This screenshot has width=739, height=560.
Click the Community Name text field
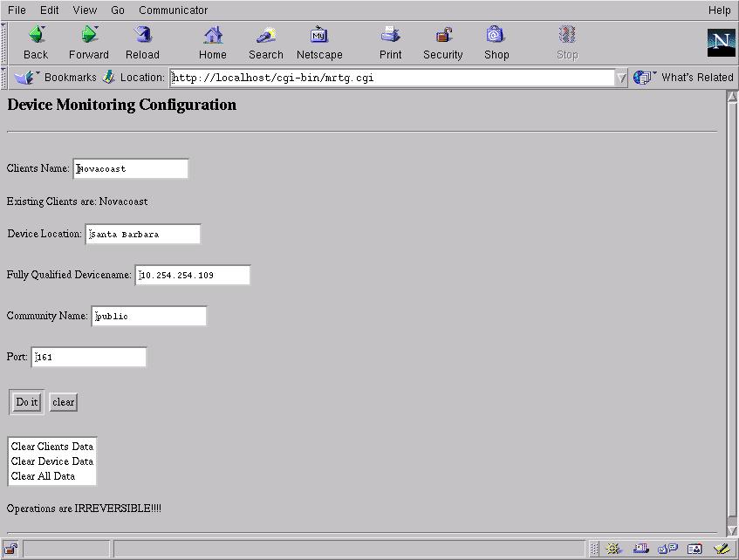(x=149, y=317)
